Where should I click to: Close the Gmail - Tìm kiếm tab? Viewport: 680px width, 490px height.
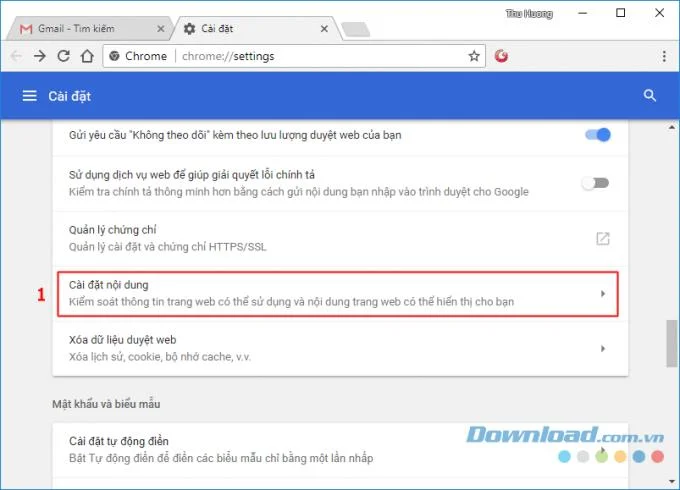(x=160, y=29)
